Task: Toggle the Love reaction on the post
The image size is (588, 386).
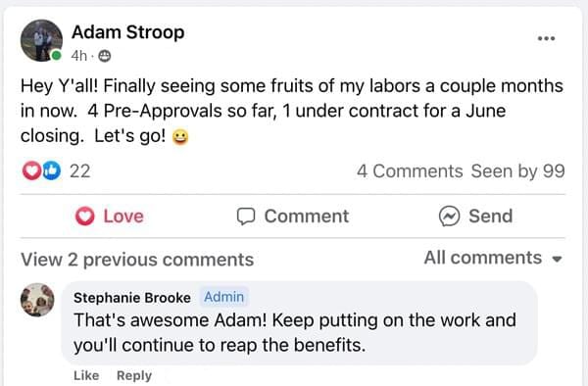Action: [110, 217]
